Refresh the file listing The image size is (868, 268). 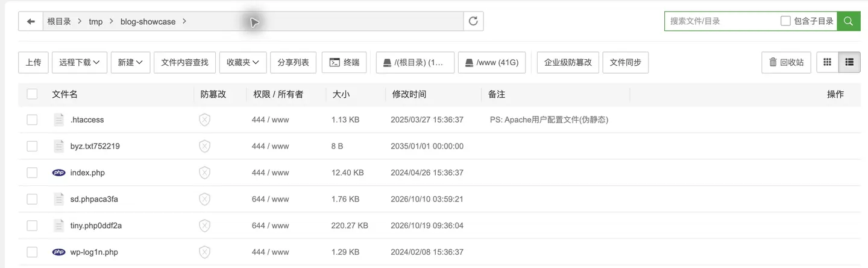click(x=473, y=21)
